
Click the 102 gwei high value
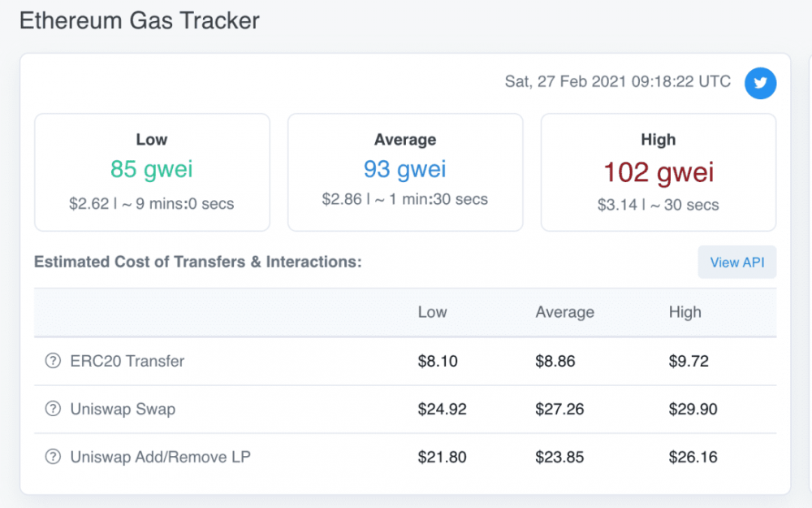(659, 172)
